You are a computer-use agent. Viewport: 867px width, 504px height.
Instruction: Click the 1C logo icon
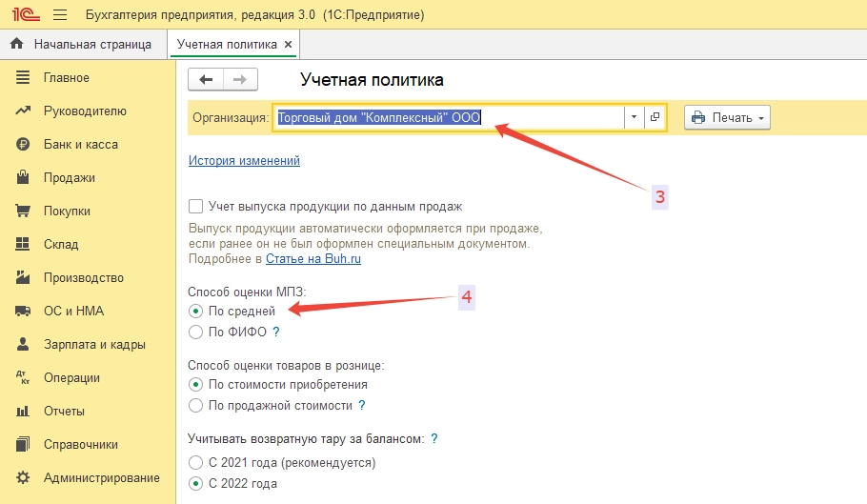click(26, 14)
